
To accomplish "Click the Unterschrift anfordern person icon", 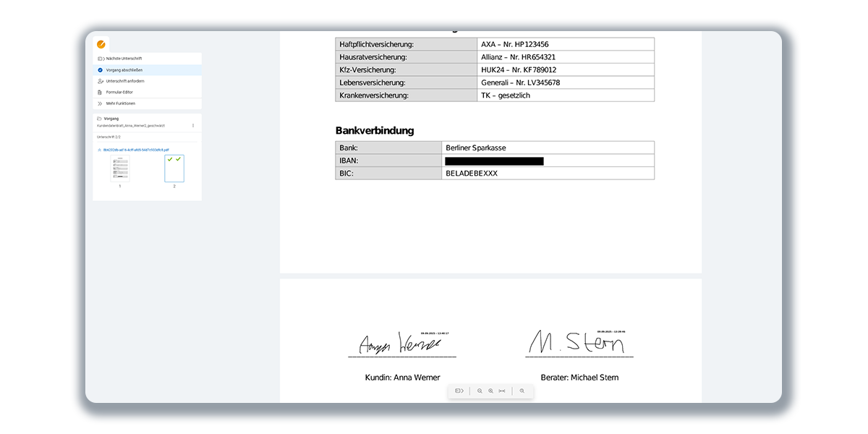I will click(100, 81).
